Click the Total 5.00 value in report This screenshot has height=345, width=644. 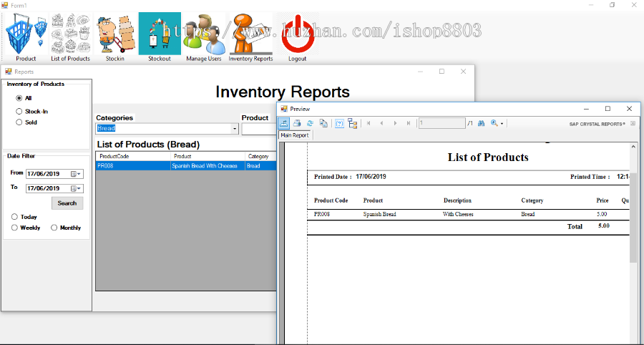click(x=604, y=226)
